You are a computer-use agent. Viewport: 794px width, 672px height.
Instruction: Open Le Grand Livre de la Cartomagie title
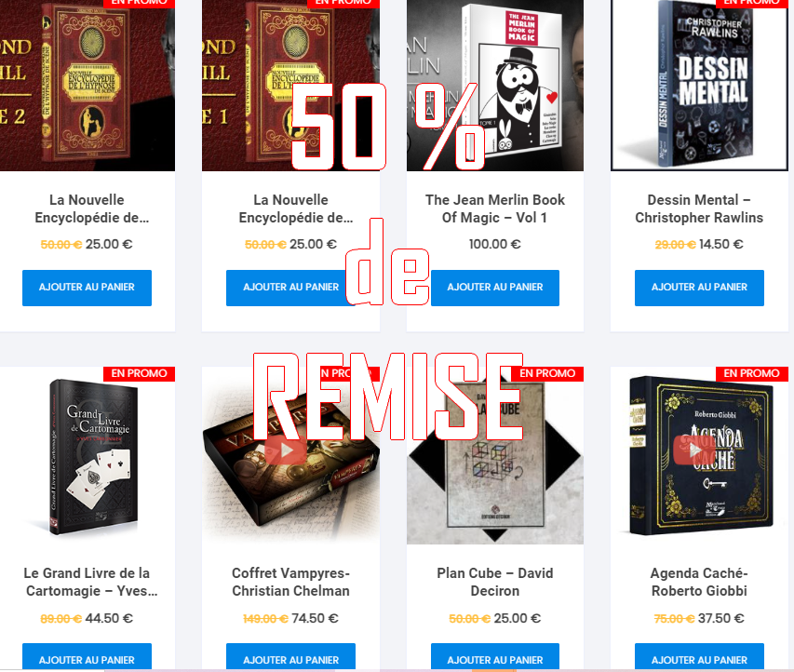coord(87,582)
